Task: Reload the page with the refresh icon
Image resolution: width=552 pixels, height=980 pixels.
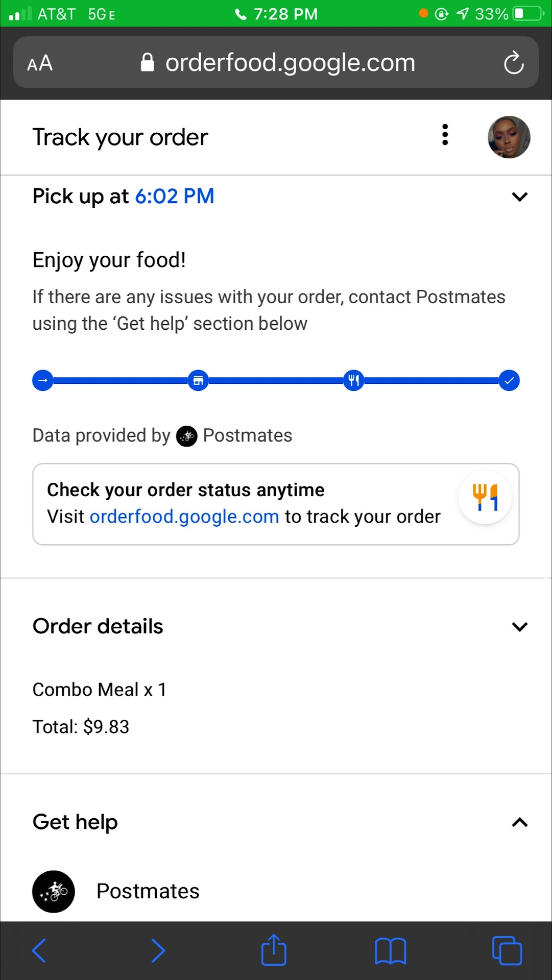Action: [x=513, y=63]
